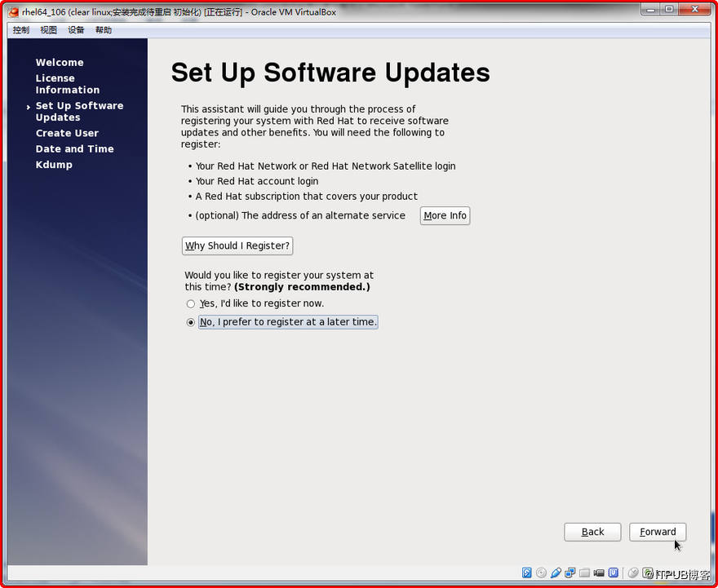Click the network adapter status icon
This screenshot has width=718, height=588.
click(x=570, y=572)
